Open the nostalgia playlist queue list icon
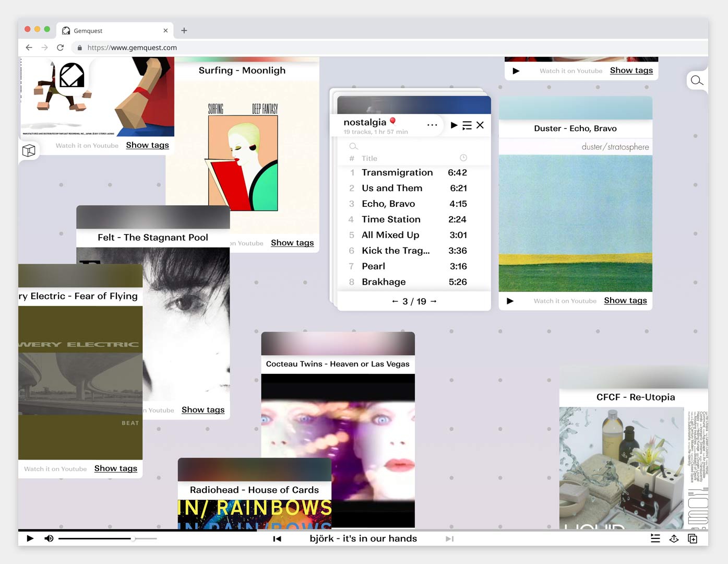The width and height of the screenshot is (728, 564). pos(467,125)
